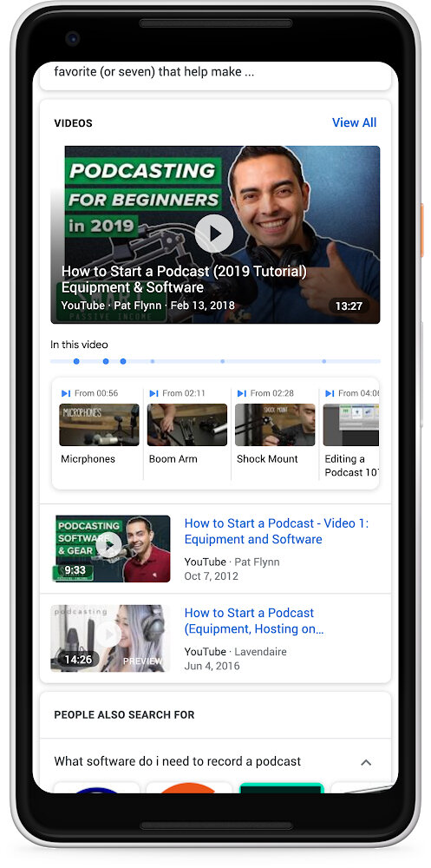The height and width of the screenshot is (868, 431).
Task: Open the Shock Mount chapter thumbnail
Action: 275,424
